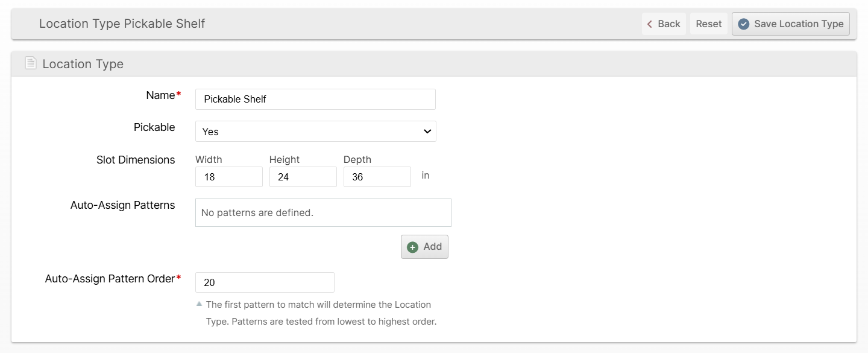Viewport: 868px width, 353px height.
Task: Click the green plus icon on Add
Action: [x=412, y=247]
